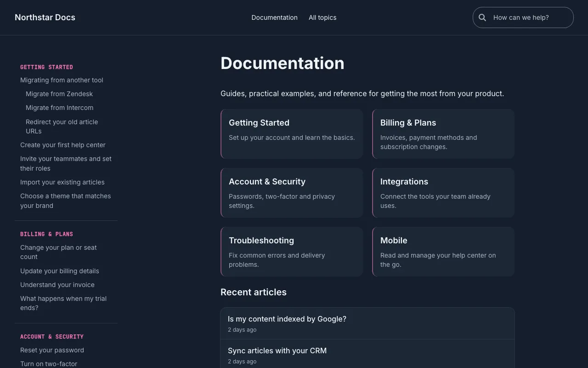Open "Invite your teammates and set their roles"
Screen dimensions: 588x368
pos(66,163)
